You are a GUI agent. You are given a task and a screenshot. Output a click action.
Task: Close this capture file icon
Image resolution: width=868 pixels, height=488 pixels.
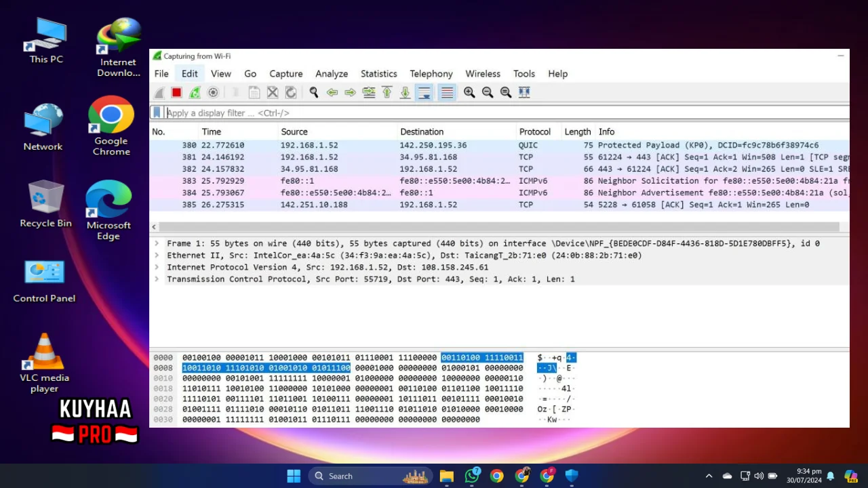click(273, 93)
